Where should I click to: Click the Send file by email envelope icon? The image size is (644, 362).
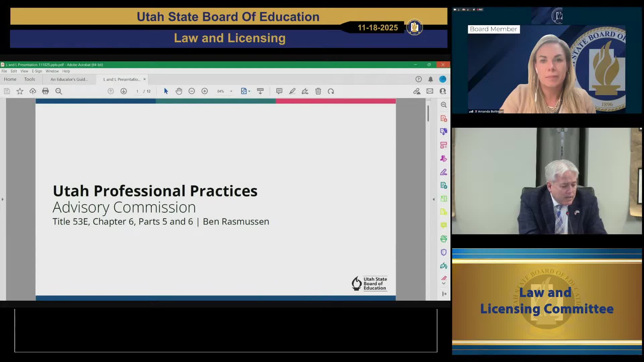[x=430, y=91]
